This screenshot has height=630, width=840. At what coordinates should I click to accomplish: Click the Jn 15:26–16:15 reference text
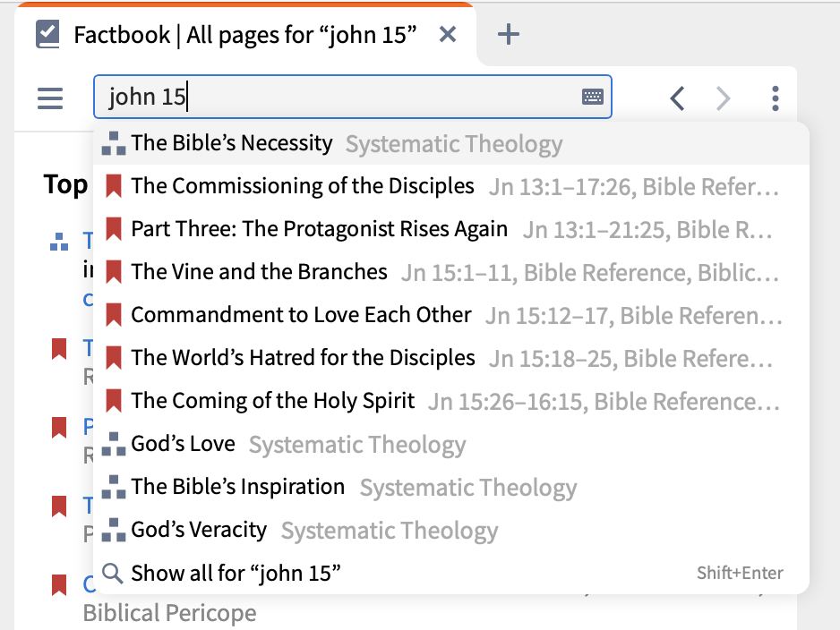[506, 402]
